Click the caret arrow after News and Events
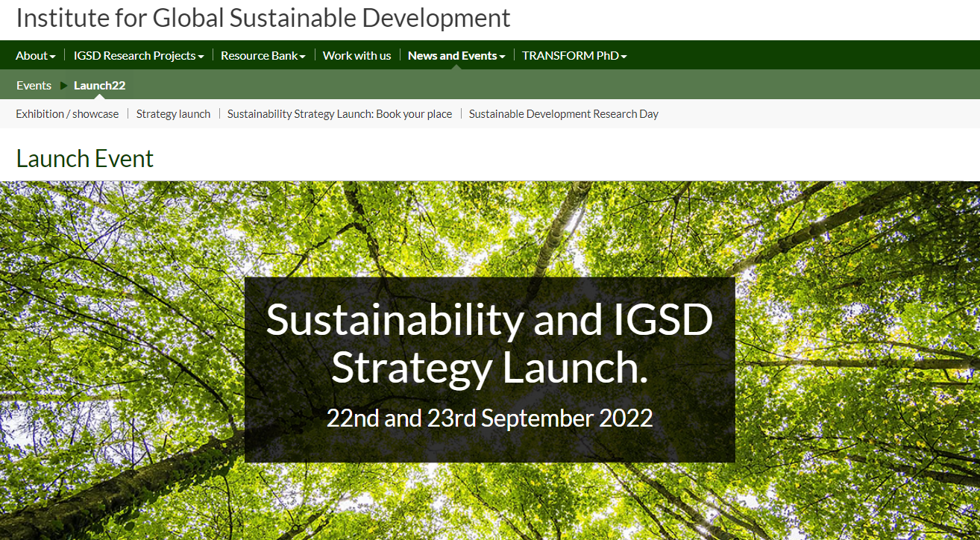This screenshot has height=540, width=980. pyautogui.click(x=502, y=57)
